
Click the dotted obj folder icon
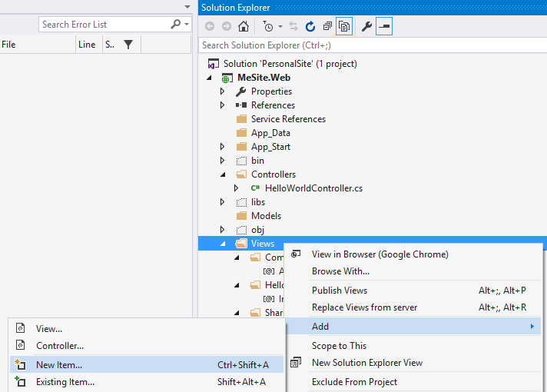click(241, 230)
